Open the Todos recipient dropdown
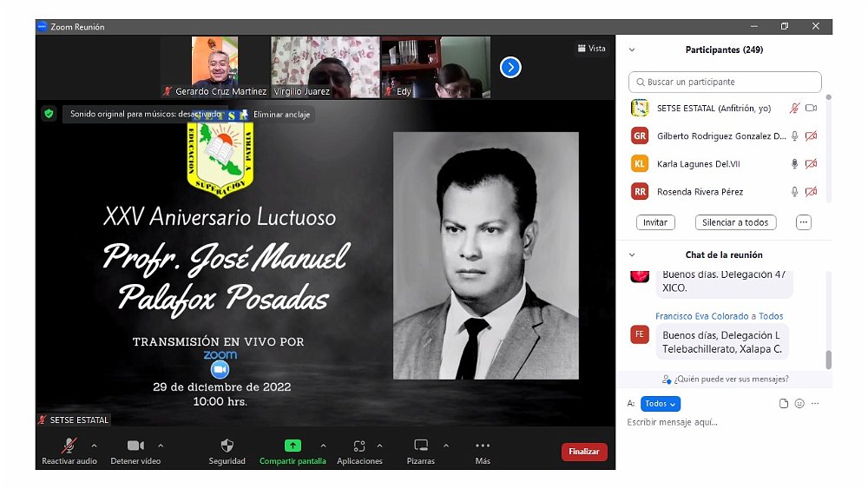This screenshot has width=868, height=489. (x=661, y=404)
